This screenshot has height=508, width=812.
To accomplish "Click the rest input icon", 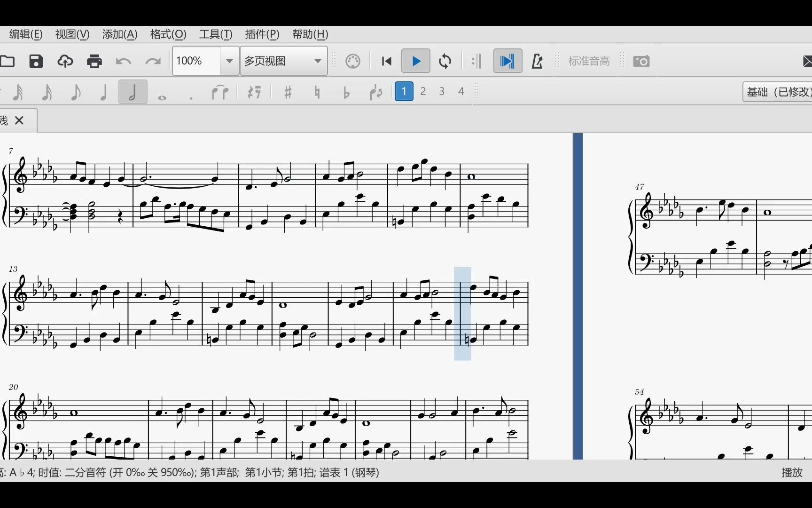I will (x=254, y=92).
